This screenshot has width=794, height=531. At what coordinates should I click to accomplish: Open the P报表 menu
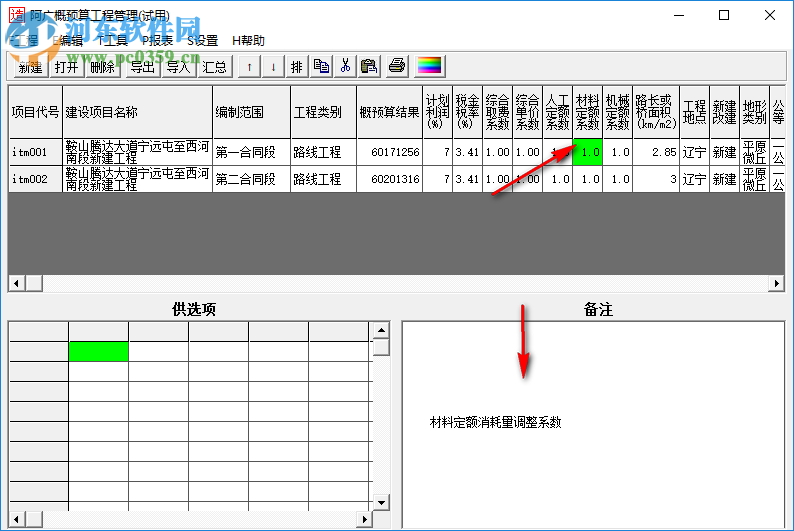(x=157, y=40)
